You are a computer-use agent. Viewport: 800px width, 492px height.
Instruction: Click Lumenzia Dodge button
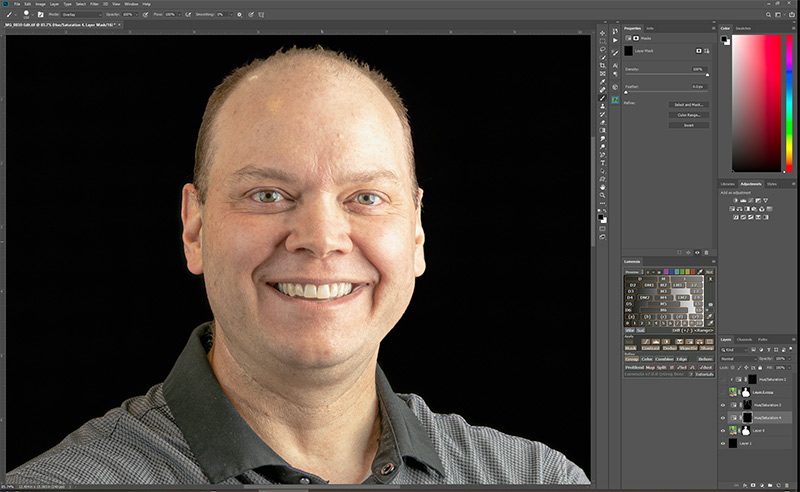pos(669,348)
